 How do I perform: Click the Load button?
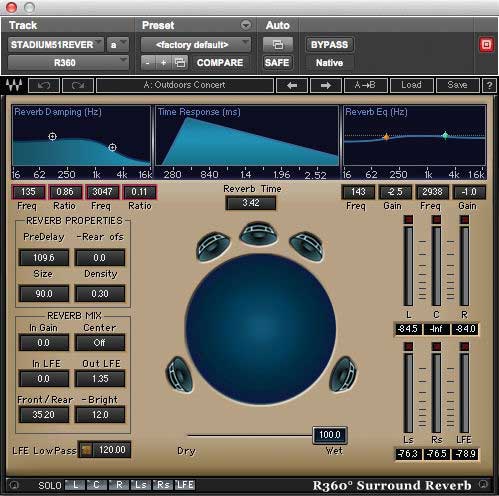[412, 85]
